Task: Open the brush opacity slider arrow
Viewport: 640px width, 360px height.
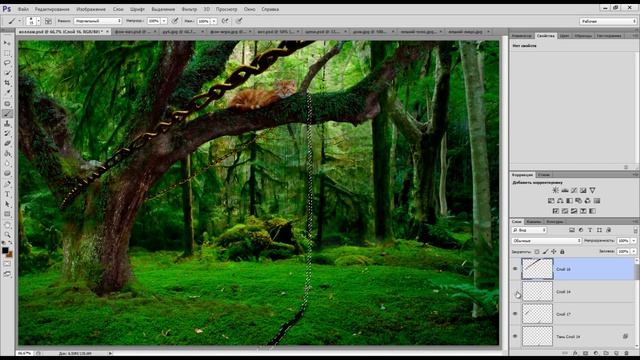Action: tap(164, 21)
